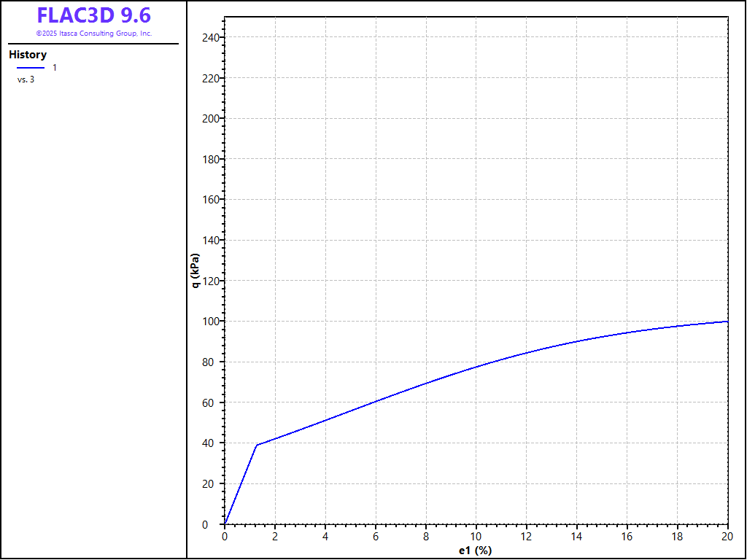
Task: Click the FLAC3D 9.6 title text
Action: click(x=93, y=15)
